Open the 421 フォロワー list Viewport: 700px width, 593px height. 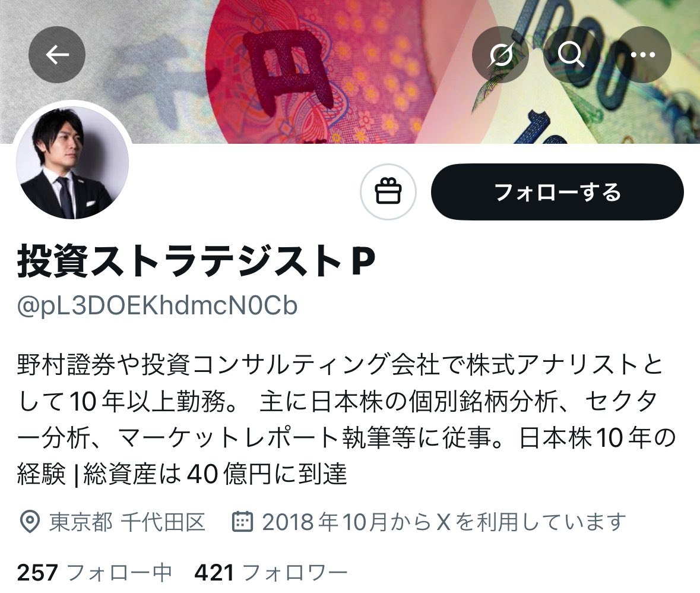[271, 572]
